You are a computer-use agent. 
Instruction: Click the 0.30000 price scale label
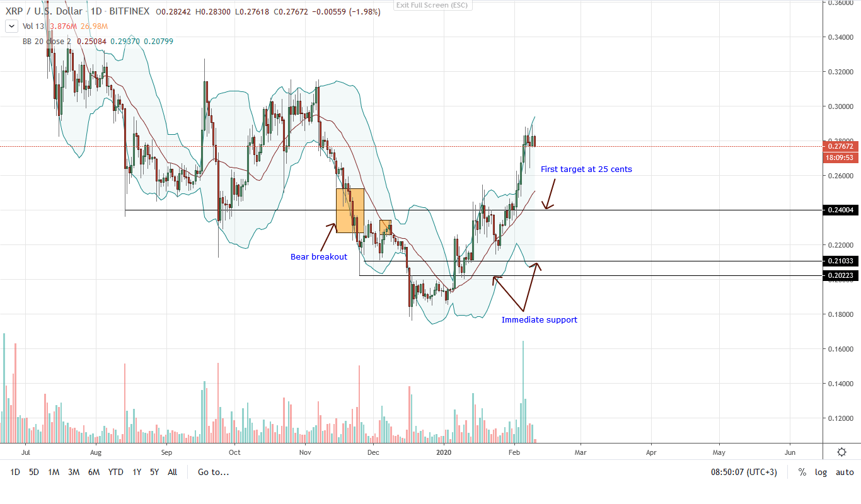coord(840,106)
